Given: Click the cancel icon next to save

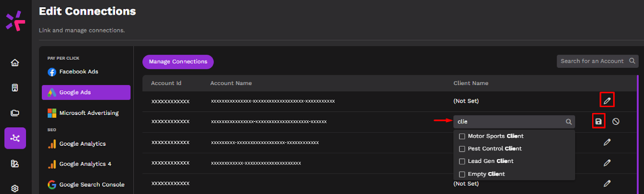Looking at the screenshot, I should [616, 121].
